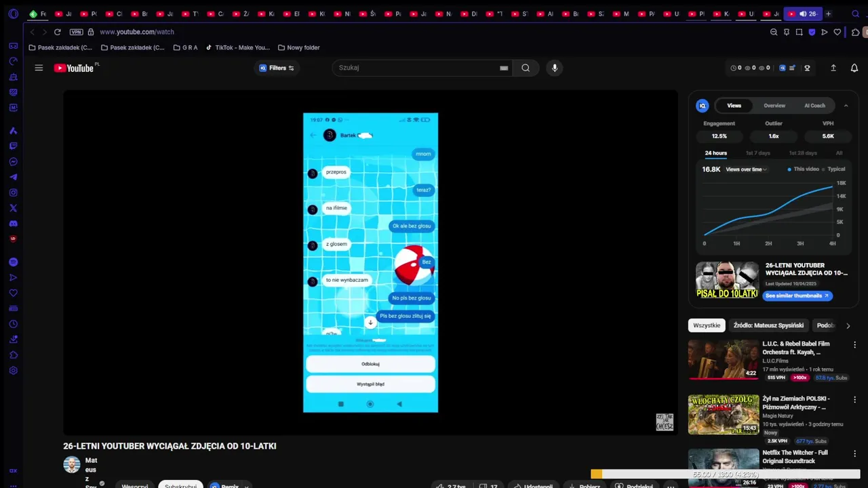The image size is (868, 488).
Task: Add page to bookmarks with heart icon
Action: [x=837, y=32]
